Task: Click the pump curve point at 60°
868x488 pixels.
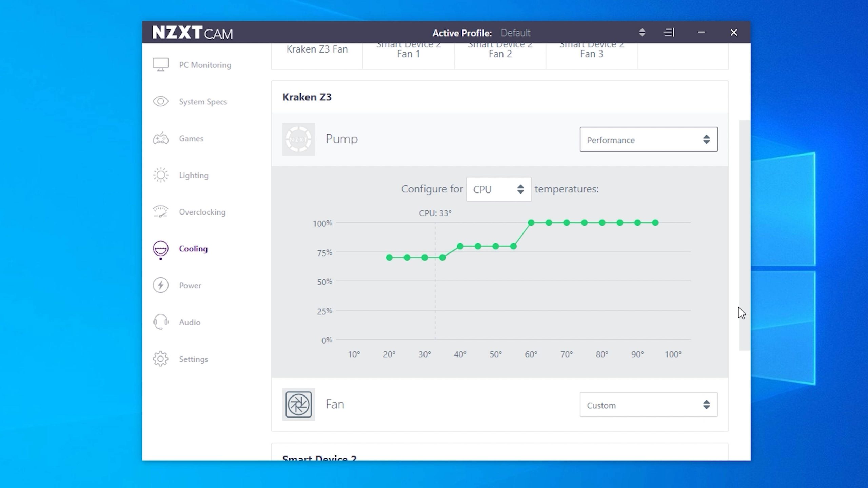Action: coord(531,223)
